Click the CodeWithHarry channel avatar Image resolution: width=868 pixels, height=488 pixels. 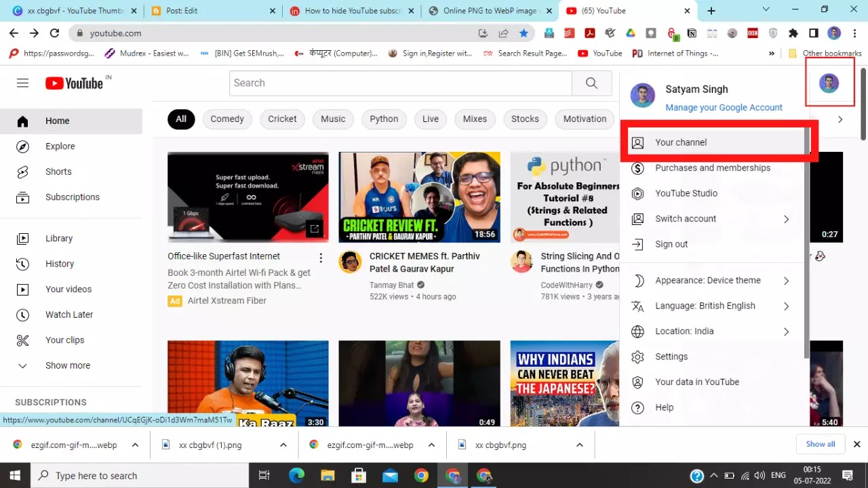(x=521, y=262)
